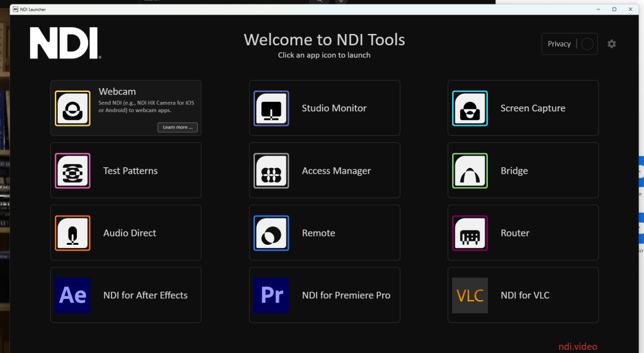Launch the Webcam app icon
Image resolution: width=644 pixels, height=353 pixels.
[72, 108]
